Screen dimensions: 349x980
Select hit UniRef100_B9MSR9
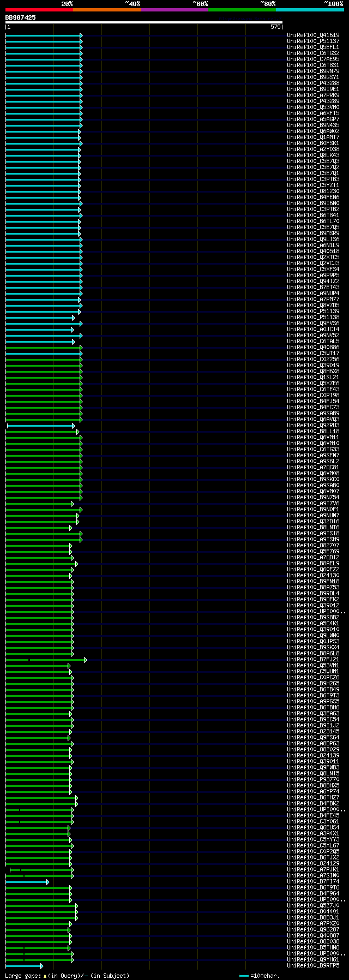pos(313,234)
